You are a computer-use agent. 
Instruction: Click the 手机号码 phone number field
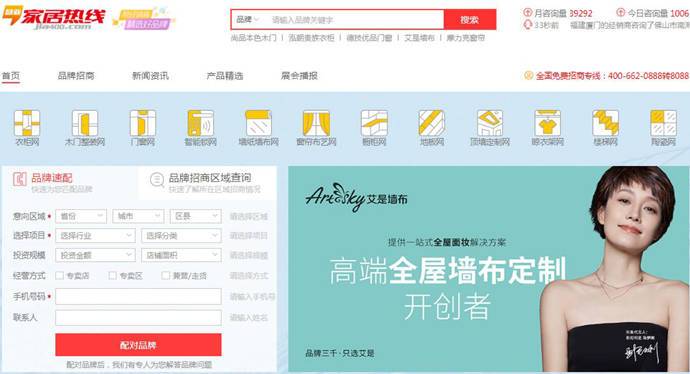click(x=138, y=297)
